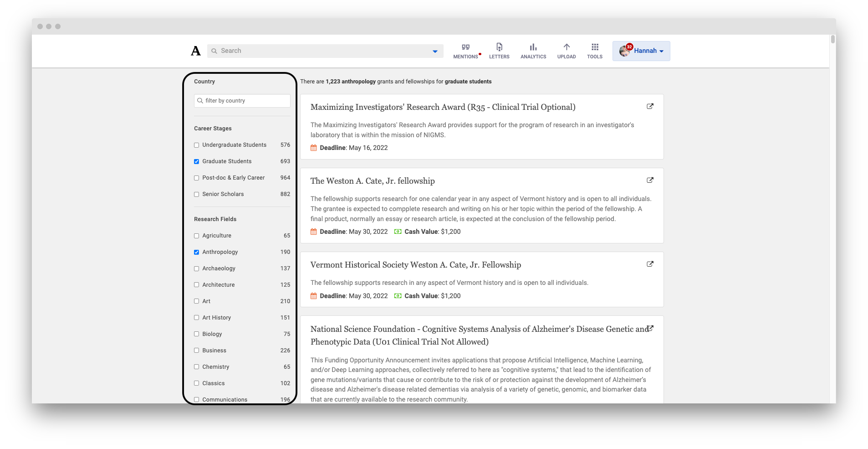Image resolution: width=868 pixels, height=449 pixels.
Task: Click the cash icon on The Weston A. Cate fellowship card
Action: (x=398, y=232)
